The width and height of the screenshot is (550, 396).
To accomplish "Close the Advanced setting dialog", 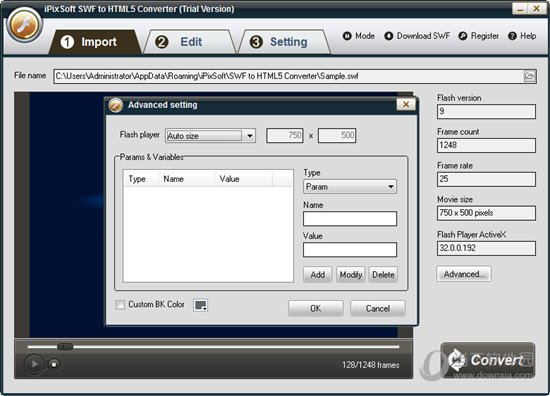I will [406, 104].
